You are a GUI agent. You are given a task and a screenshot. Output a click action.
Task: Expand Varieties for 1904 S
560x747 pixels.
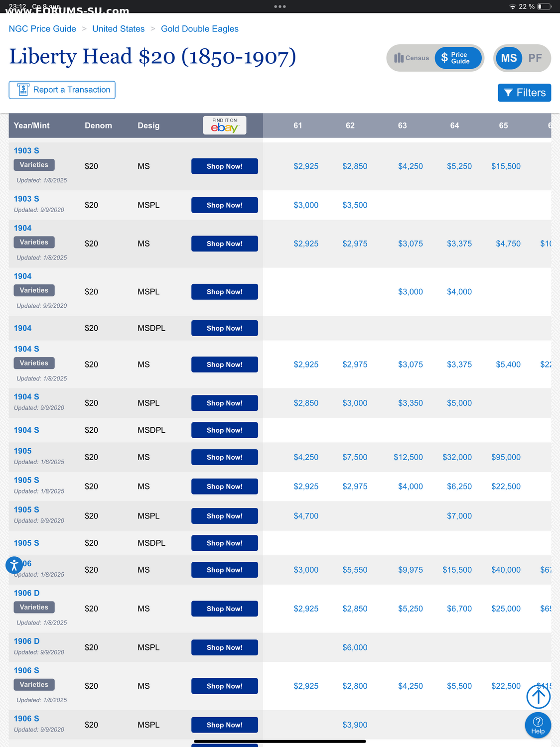(x=34, y=363)
